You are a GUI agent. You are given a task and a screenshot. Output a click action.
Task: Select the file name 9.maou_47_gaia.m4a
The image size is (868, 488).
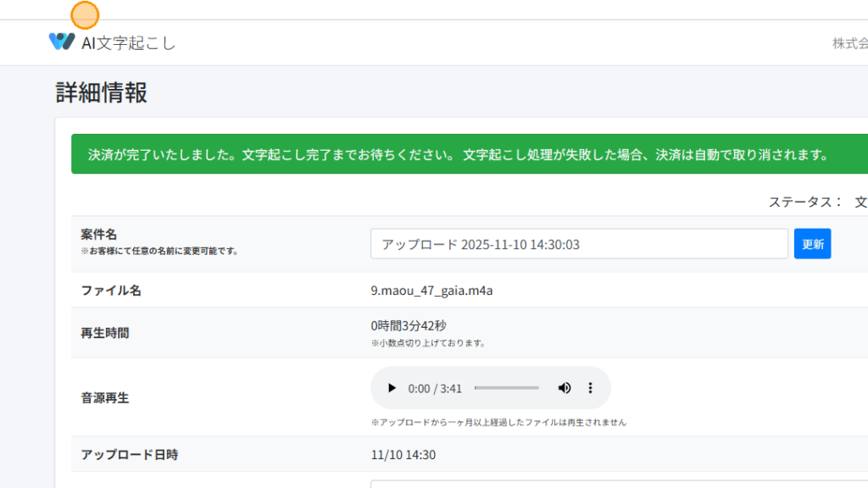point(431,291)
